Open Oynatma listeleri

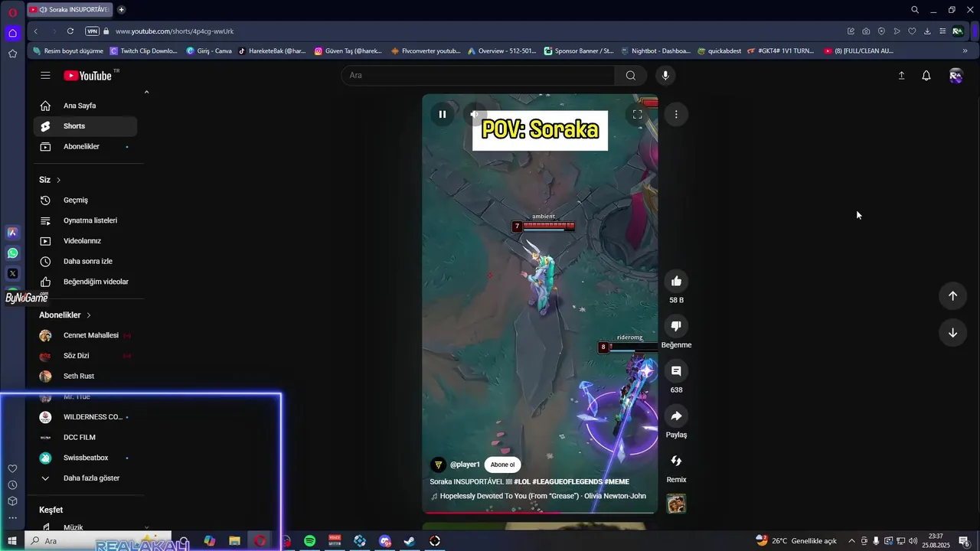[85, 220]
